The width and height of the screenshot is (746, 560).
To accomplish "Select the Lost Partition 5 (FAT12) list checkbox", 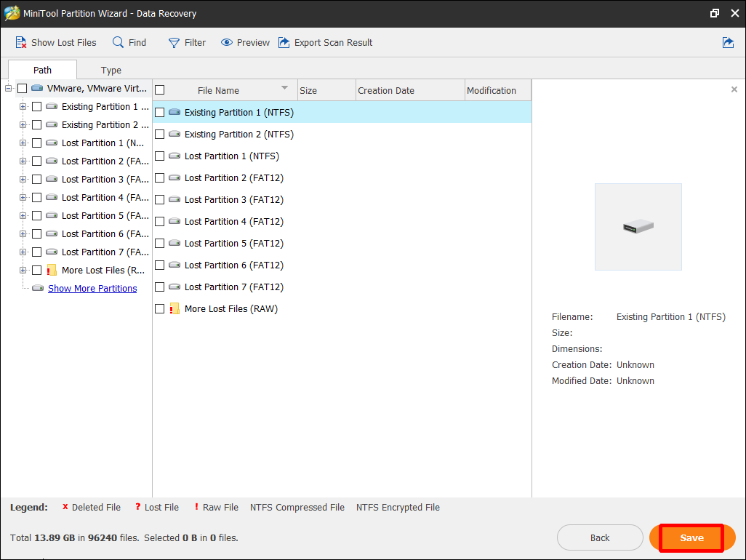I will [160, 243].
